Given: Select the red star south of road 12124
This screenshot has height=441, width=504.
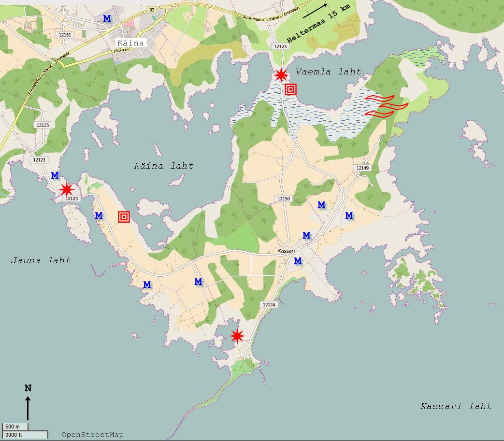Looking at the screenshot, I should click(x=237, y=336).
